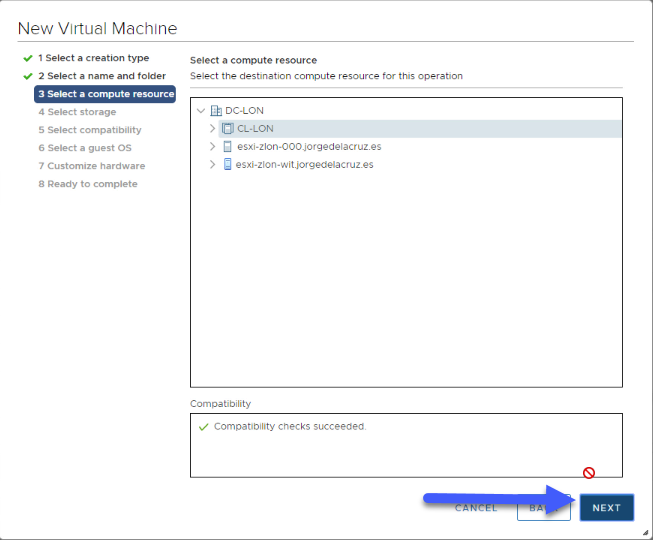
Task: Click 'Select the destination compute resource' description
Action: pos(326,76)
